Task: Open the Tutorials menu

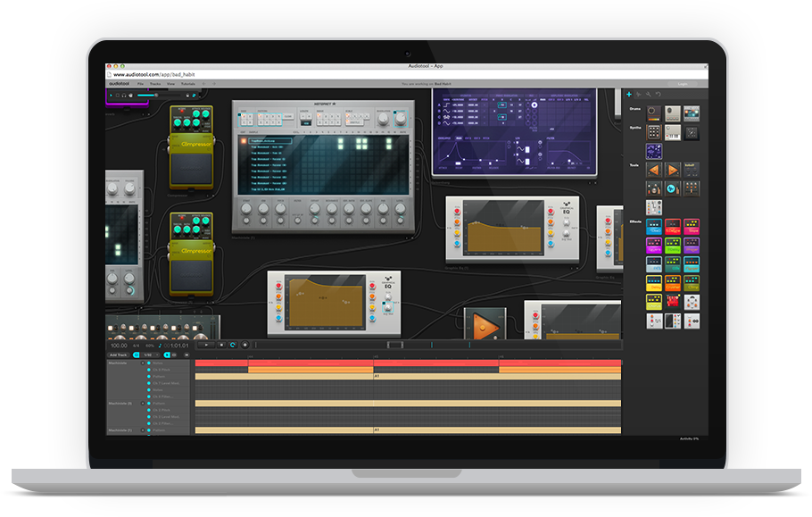Action: (187, 83)
